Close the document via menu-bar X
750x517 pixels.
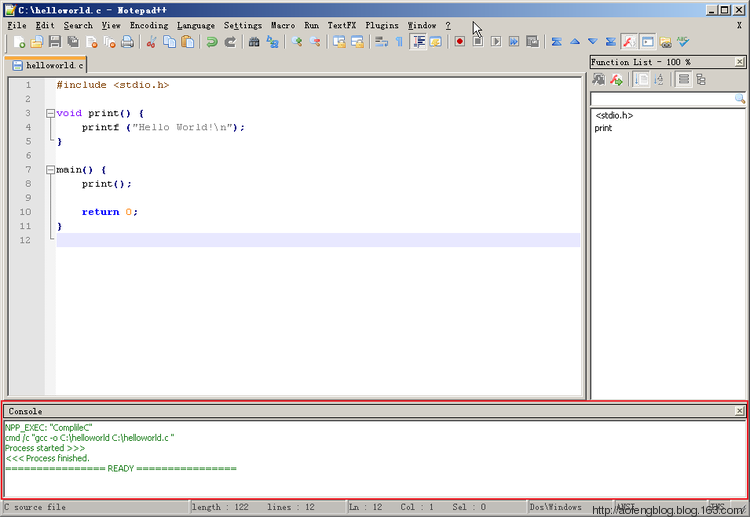[739, 25]
